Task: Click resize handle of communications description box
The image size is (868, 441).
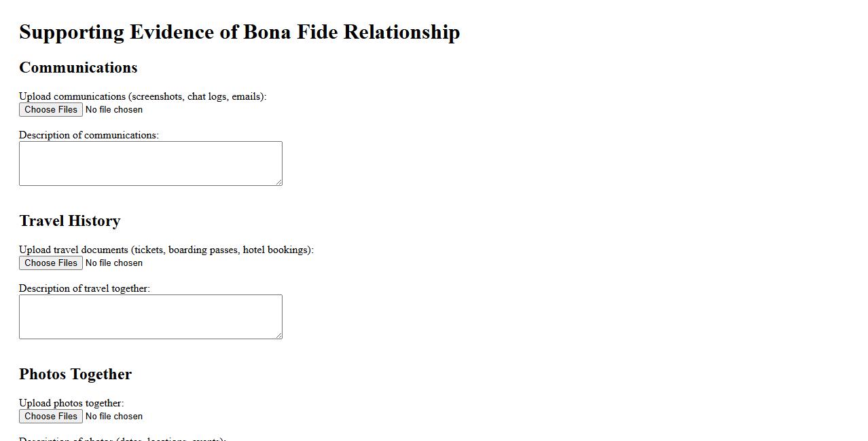Action: pyautogui.click(x=278, y=182)
